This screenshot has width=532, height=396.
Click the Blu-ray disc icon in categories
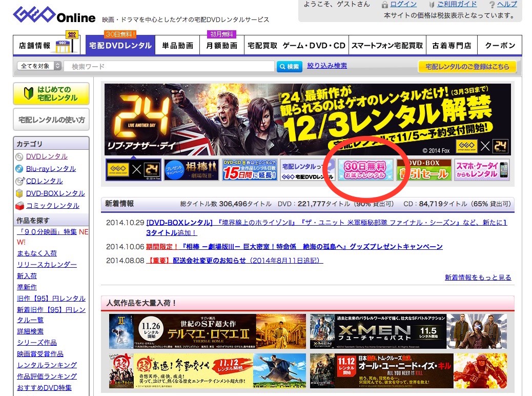point(19,169)
